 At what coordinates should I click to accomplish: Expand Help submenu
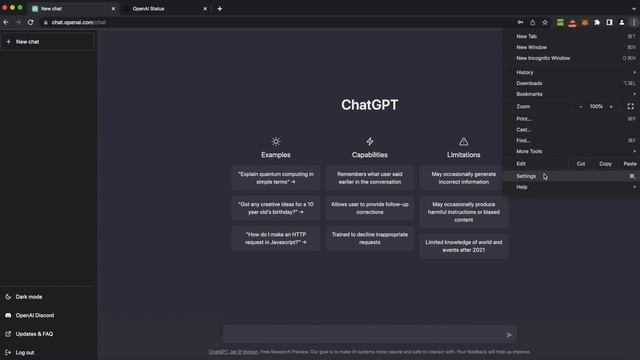(x=571, y=187)
